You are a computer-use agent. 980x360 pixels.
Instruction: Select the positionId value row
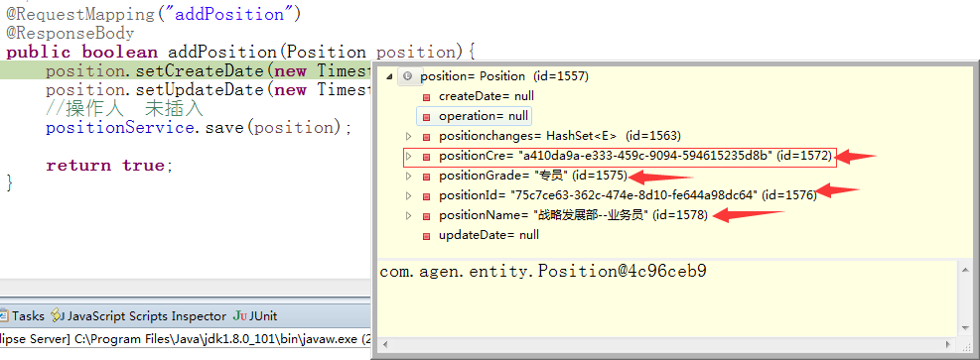click(629, 195)
